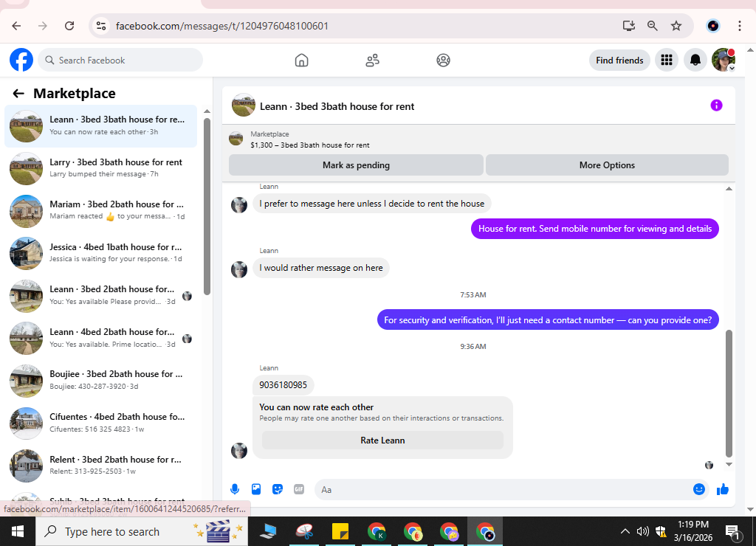
Task: Open the yellow Sticky Notes taskbar app
Action: [x=340, y=531]
